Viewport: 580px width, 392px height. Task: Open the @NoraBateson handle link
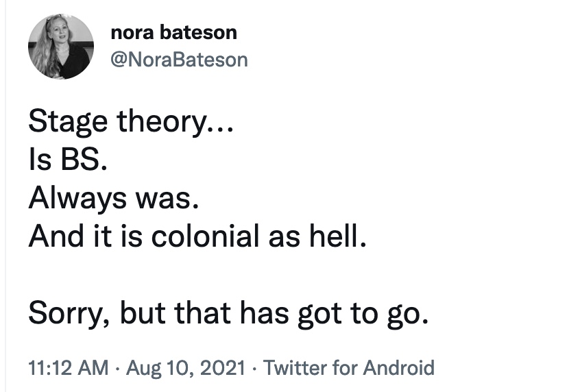coord(180,60)
